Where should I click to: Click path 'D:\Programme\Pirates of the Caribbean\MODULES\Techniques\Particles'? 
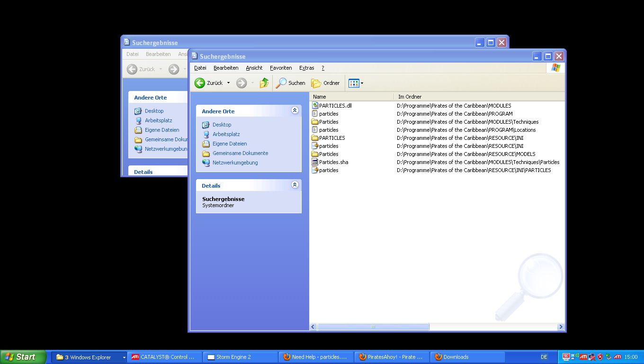coord(478,162)
